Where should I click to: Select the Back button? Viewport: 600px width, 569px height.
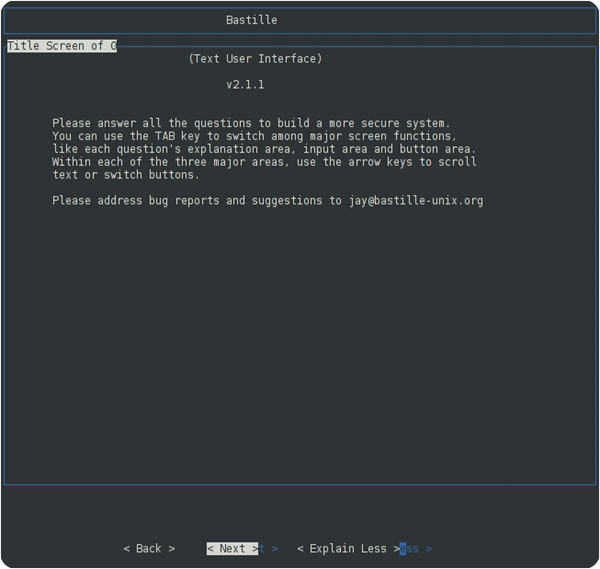pos(149,548)
